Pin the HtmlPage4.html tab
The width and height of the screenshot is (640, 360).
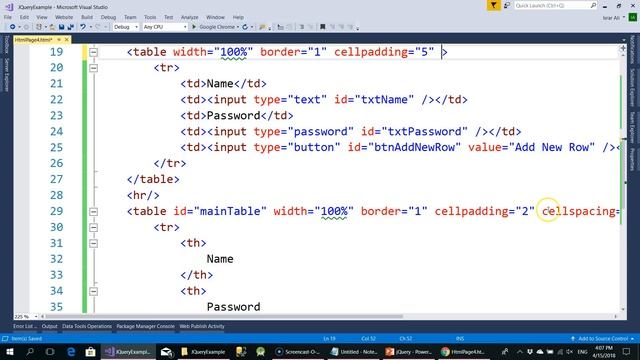[59, 40]
